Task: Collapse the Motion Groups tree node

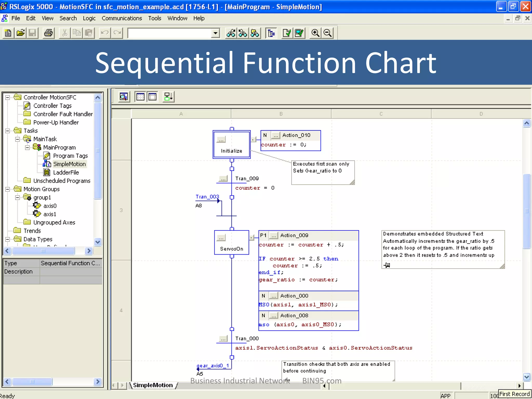Action: pos(8,189)
